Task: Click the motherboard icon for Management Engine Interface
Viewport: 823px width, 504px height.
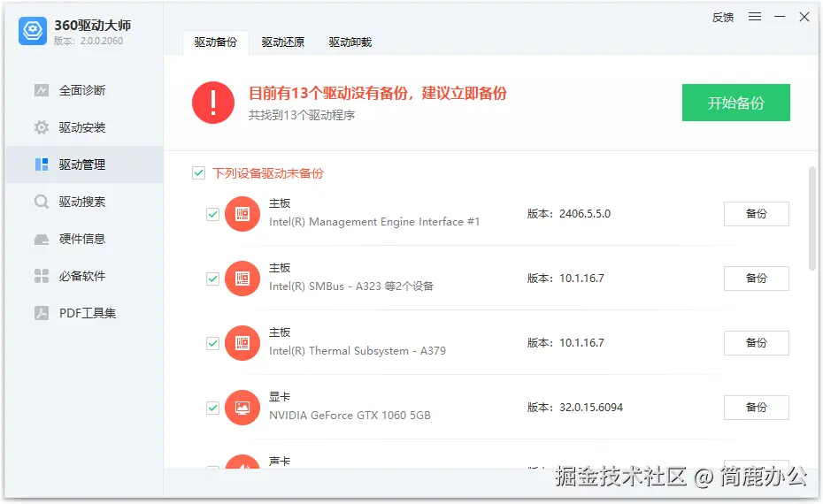Action: (242, 214)
